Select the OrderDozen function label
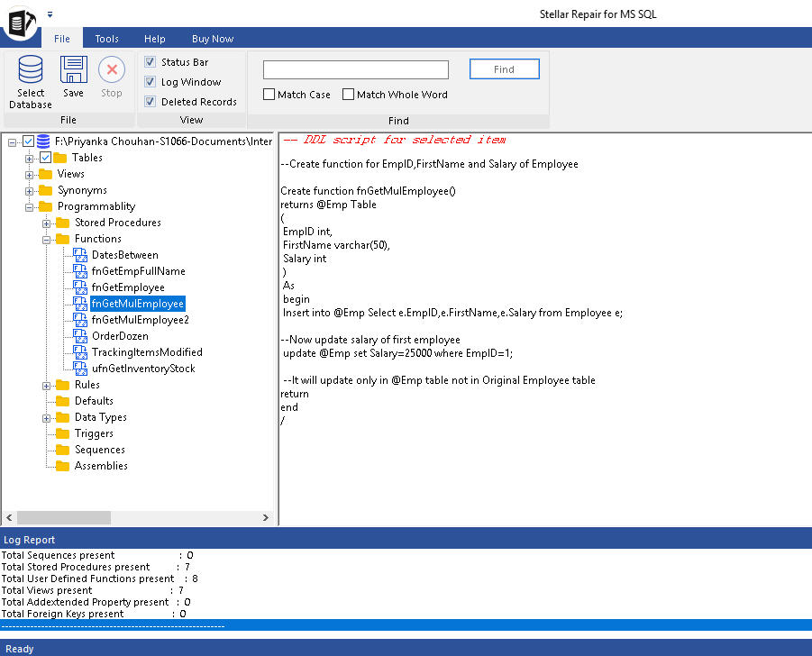The height and width of the screenshot is (656, 812). 120,336
